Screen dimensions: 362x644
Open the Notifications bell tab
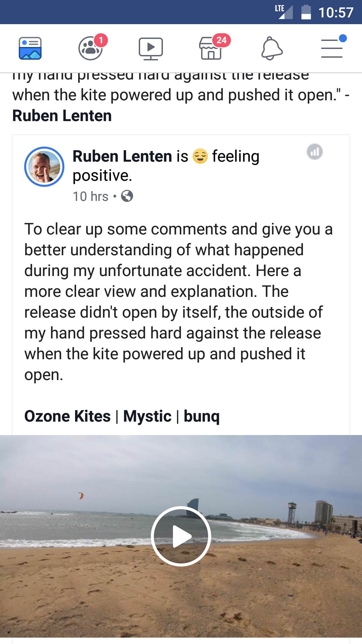coord(272,49)
